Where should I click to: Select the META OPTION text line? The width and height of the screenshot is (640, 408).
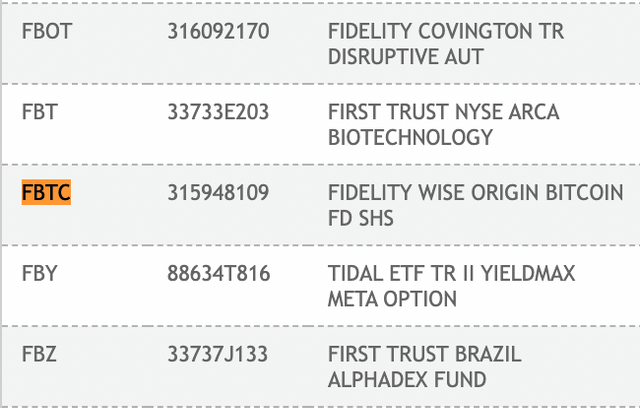(392, 300)
